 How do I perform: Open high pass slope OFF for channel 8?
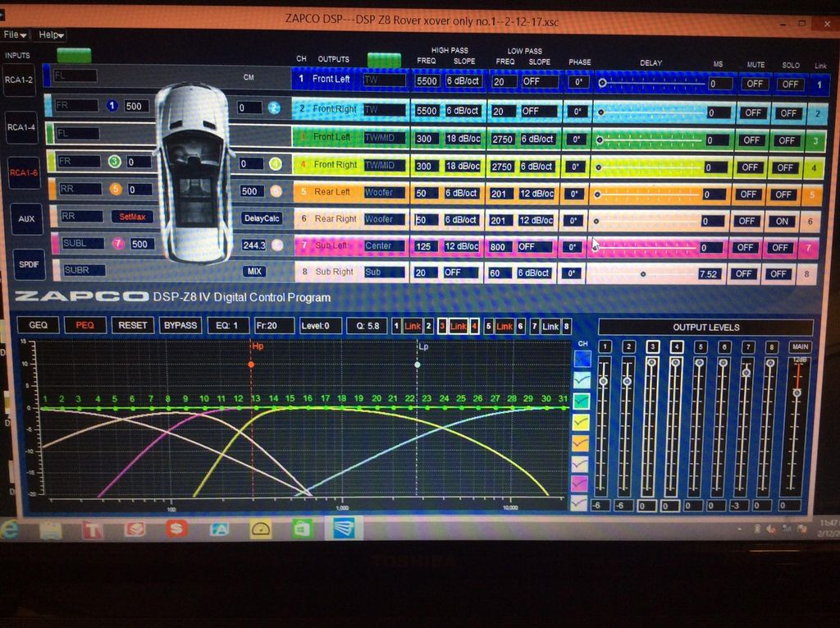coord(460,273)
